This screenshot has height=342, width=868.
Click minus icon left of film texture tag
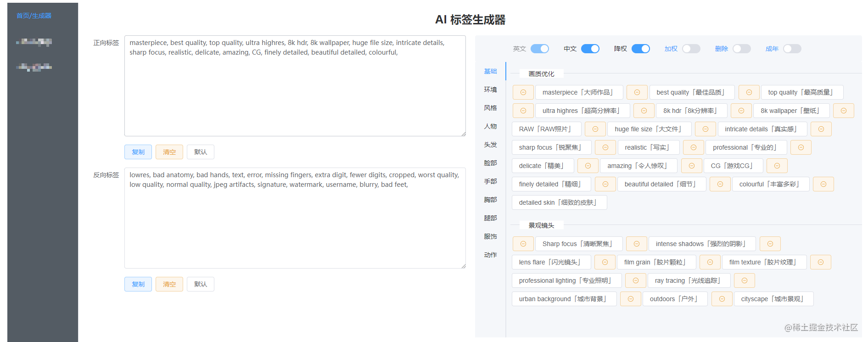point(710,262)
